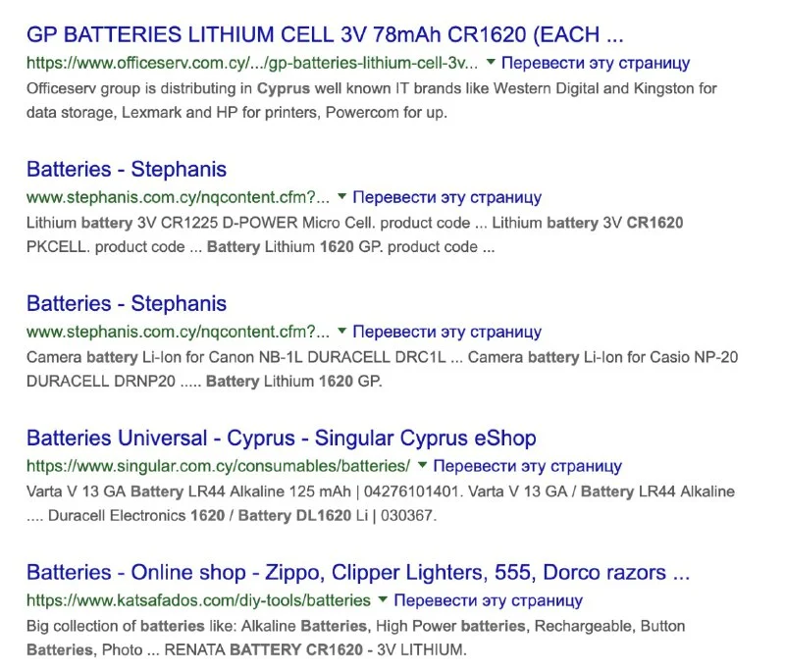This screenshot has width=785, height=672.
Task: Click the singular.com.cy/consumables/batteries URL
Action: tap(218, 466)
